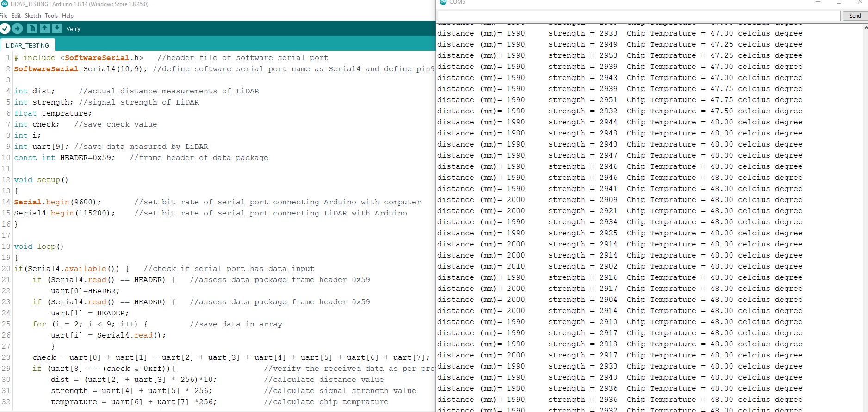Click the serial monitor scroll-up arrow
The height and width of the screenshot is (412, 868).
(865, 28)
